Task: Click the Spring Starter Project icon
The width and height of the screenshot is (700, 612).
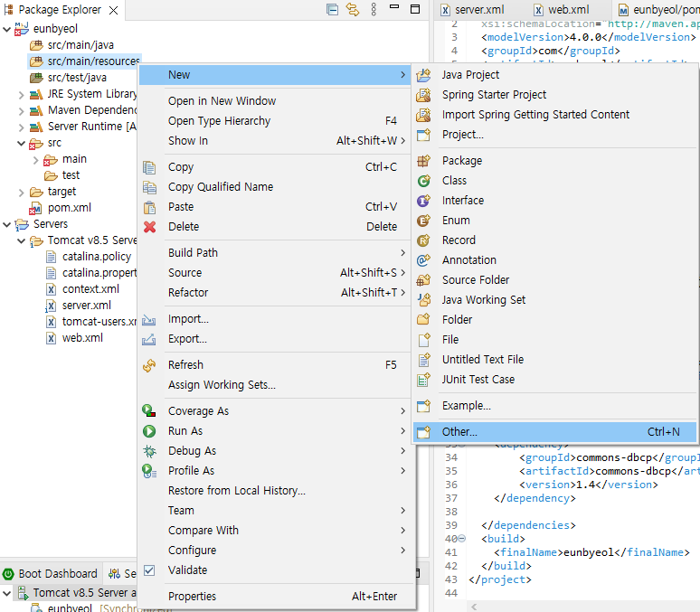Action: [423, 95]
